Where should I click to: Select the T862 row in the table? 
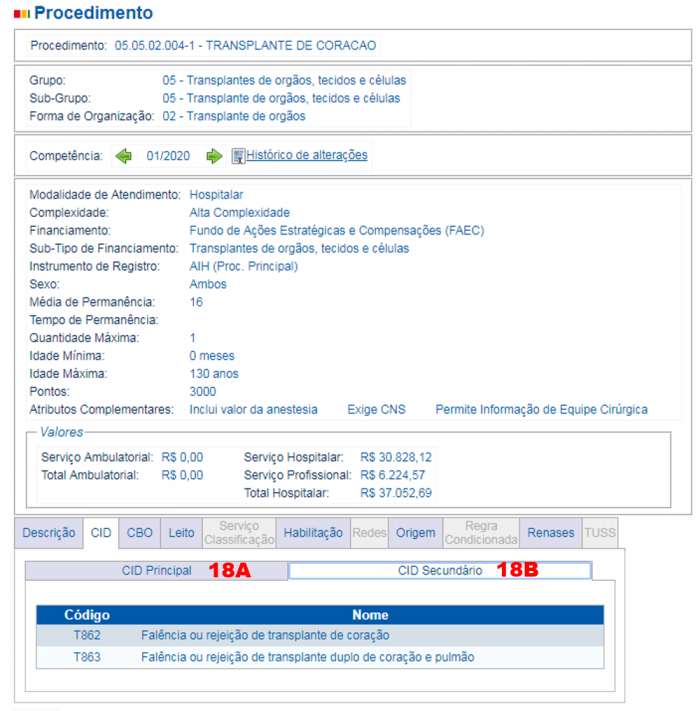coord(320,635)
